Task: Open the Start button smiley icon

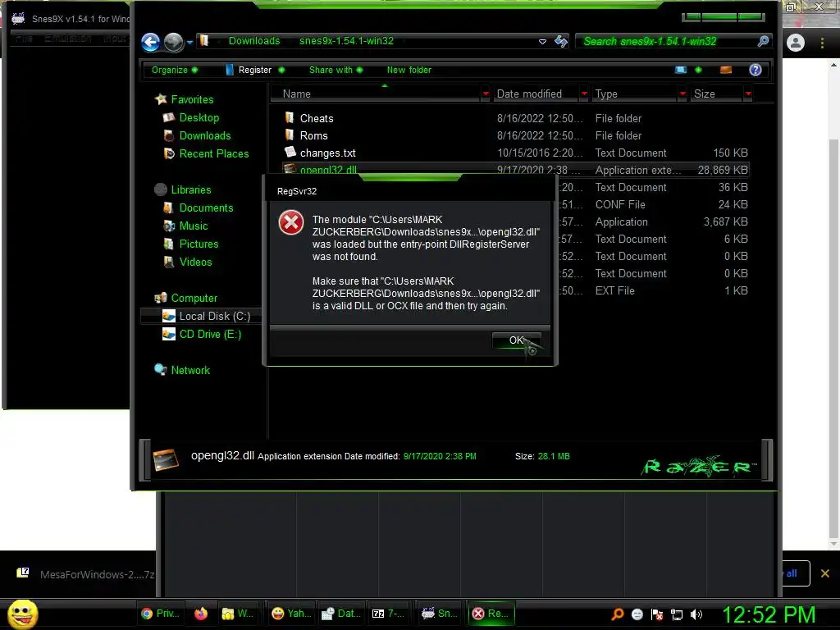Action: click(22, 614)
